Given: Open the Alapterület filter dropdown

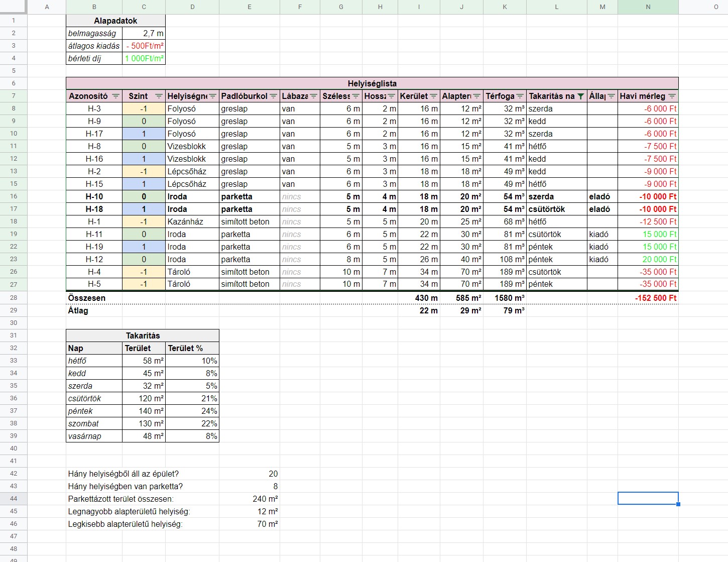Looking at the screenshot, I should tap(476, 96).
